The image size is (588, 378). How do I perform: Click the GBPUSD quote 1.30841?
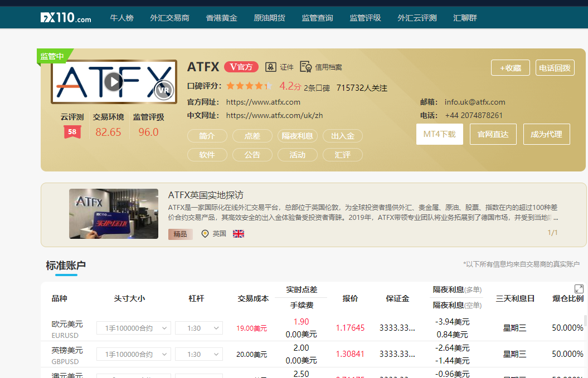tap(350, 355)
